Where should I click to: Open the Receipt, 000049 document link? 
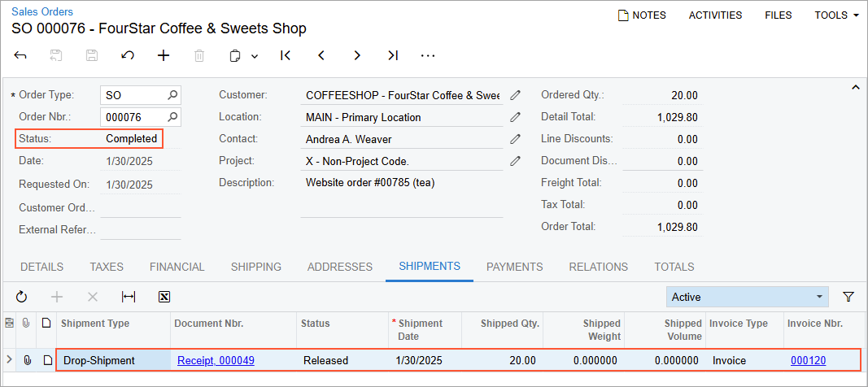pos(216,360)
